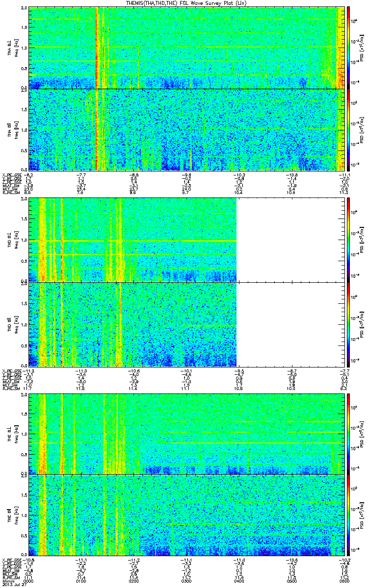Select the THE B-parallel spectrogram panel
Screen dimensions: 368x588
point(186,515)
